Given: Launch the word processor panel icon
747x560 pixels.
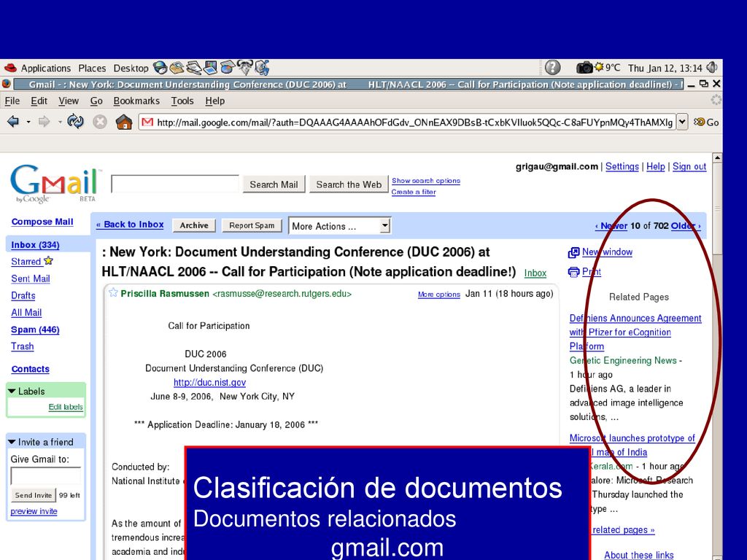Looking at the screenshot, I should [x=194, y=68].
